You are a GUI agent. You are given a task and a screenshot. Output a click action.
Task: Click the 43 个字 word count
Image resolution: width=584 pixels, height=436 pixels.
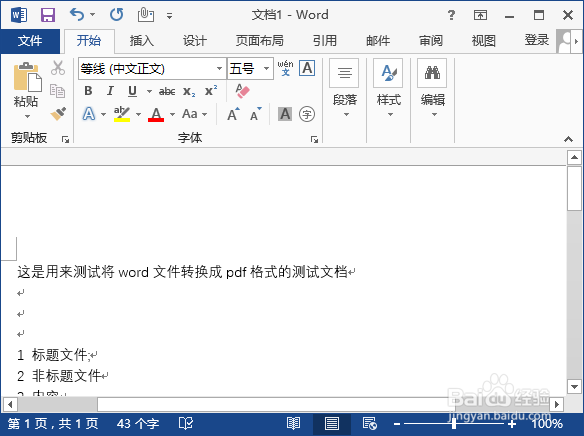click(138, 424)
